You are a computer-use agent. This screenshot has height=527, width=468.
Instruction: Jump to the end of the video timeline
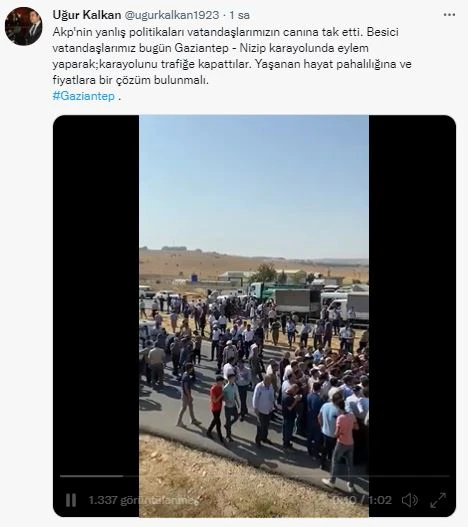click(x=448, y=476)
